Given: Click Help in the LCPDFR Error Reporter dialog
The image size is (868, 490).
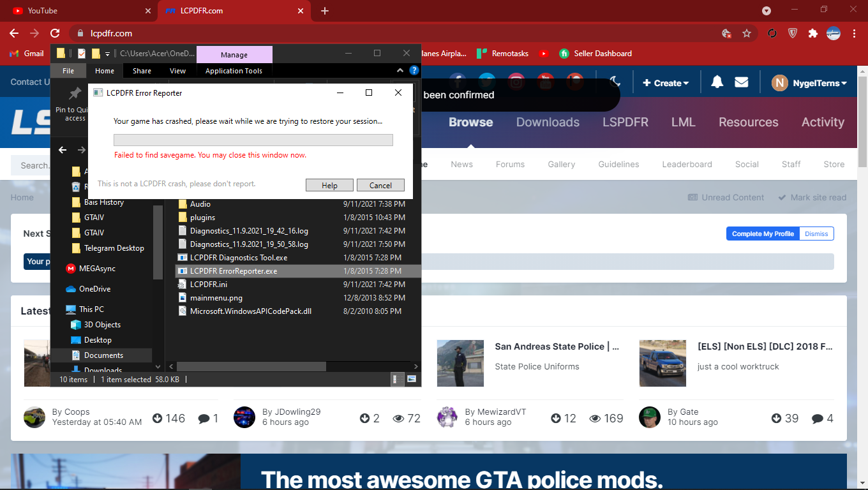Looking at the screenshot, I should (329, 185).
